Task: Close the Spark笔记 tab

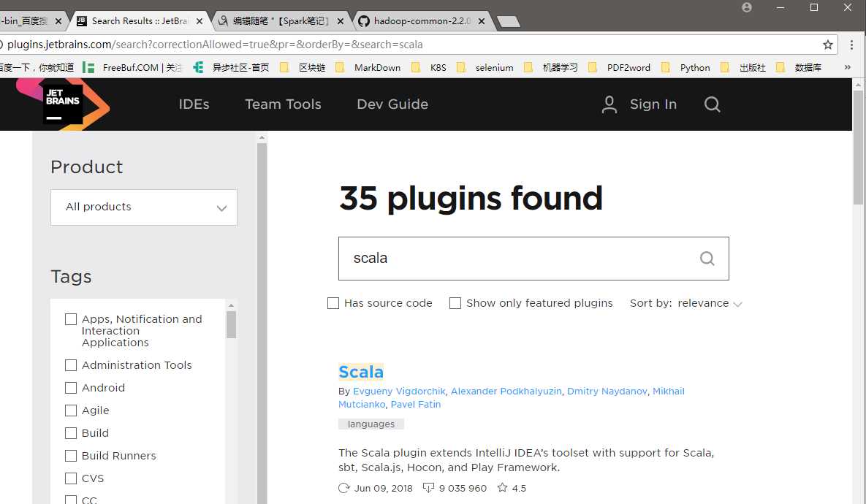Action: point(341,21)
